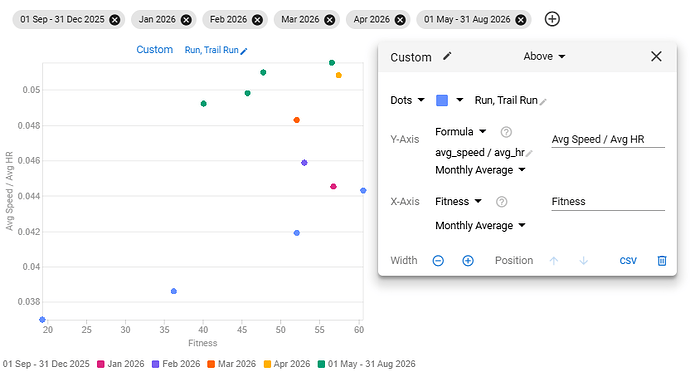Move the chart position up
The image size is (690, 371).
pos(554,261)
